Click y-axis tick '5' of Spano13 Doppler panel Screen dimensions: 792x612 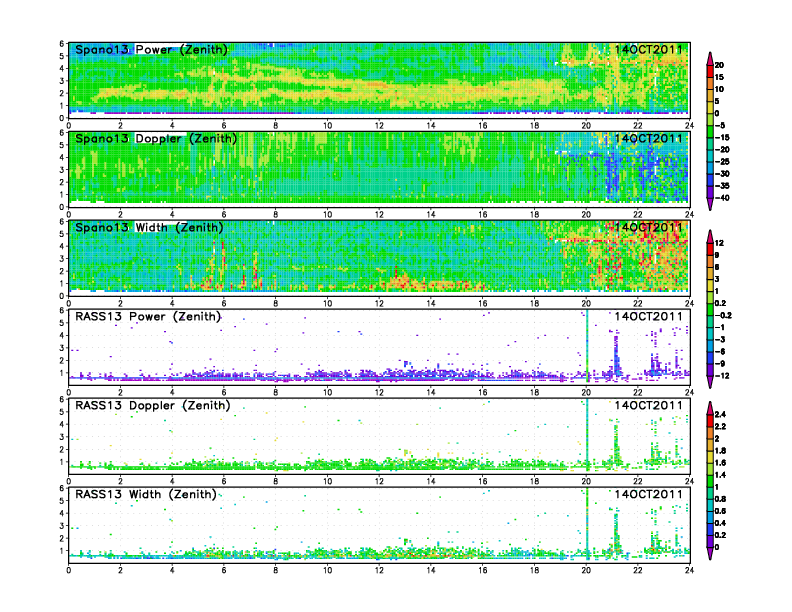pyautogui.click(x=62, y=145)
